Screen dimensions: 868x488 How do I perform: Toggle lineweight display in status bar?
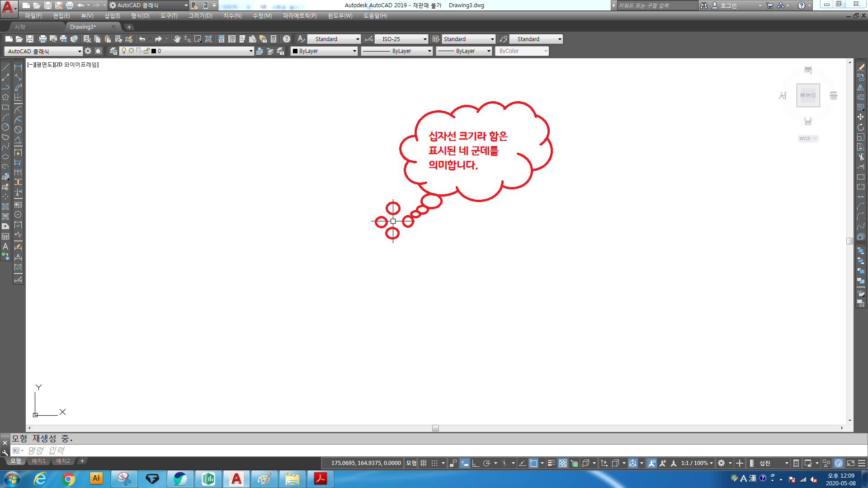click(551, 463)
